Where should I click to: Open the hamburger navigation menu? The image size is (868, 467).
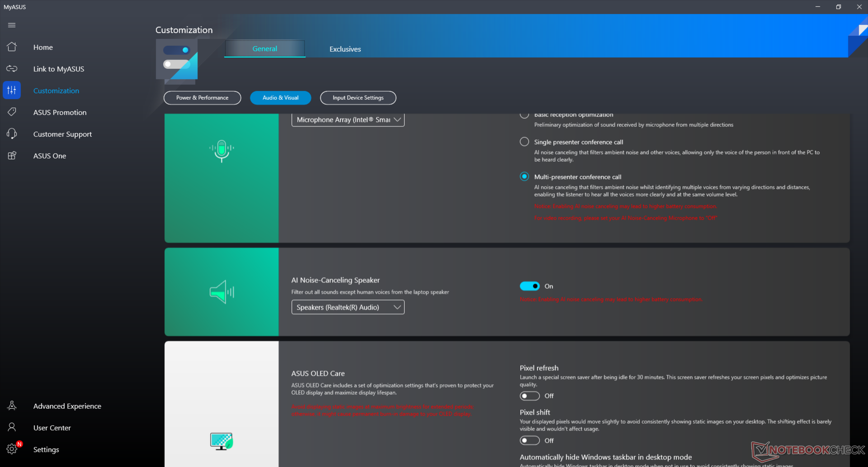[12, 25]
